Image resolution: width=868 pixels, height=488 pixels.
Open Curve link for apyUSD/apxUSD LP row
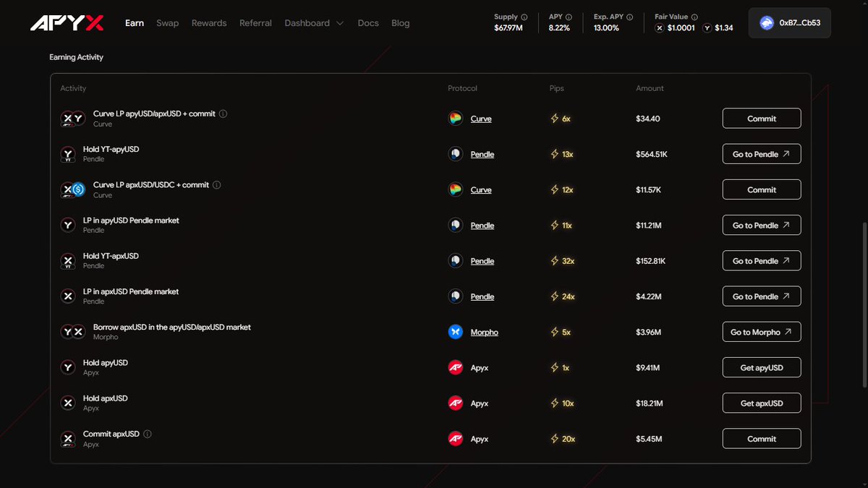point(481,119)
